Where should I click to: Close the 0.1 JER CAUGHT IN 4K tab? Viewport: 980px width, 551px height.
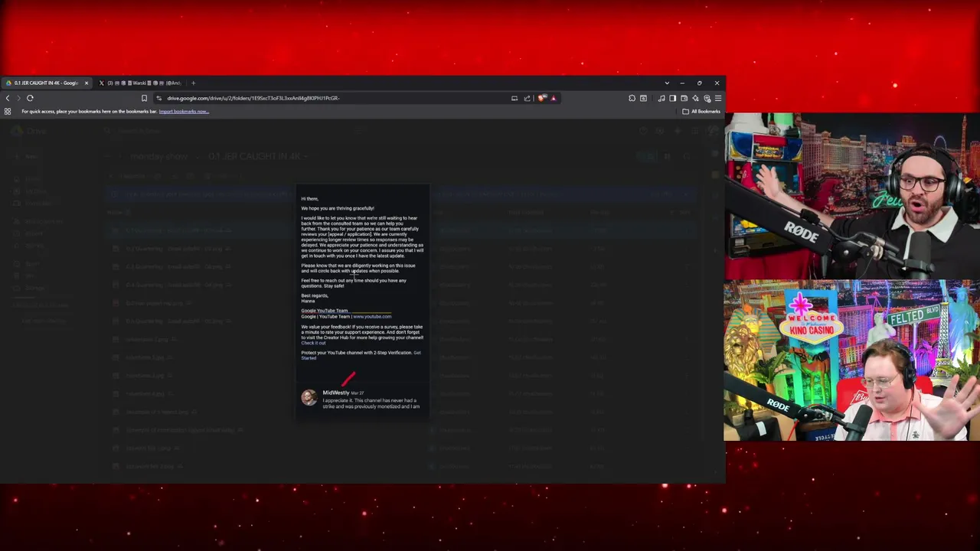tap(86, 83)
